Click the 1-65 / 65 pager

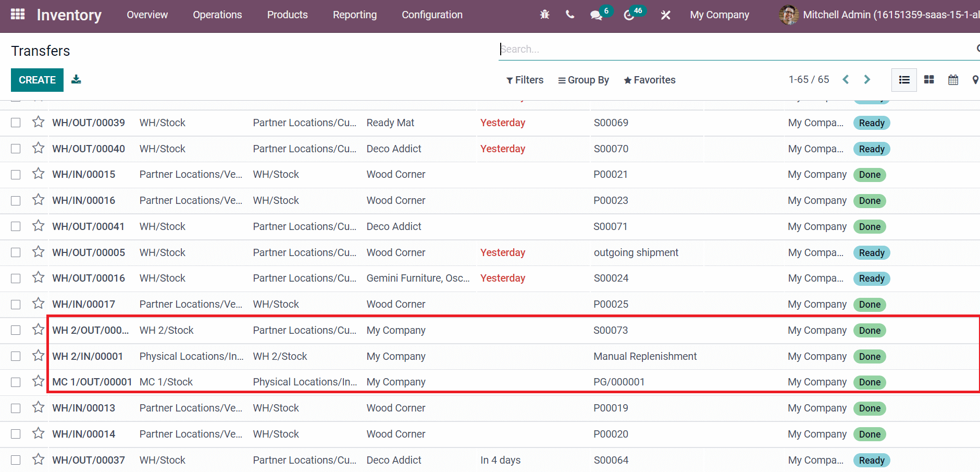(809, 79)
